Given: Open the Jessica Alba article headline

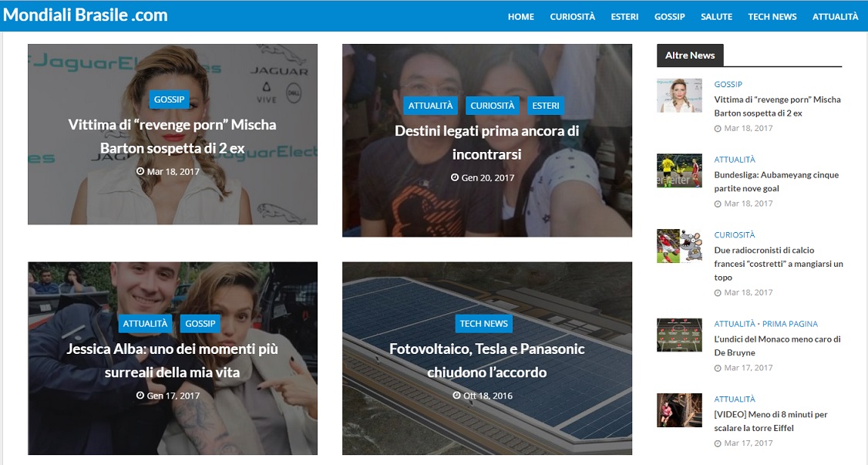Looking at the screenshot, I should point(172,360).
